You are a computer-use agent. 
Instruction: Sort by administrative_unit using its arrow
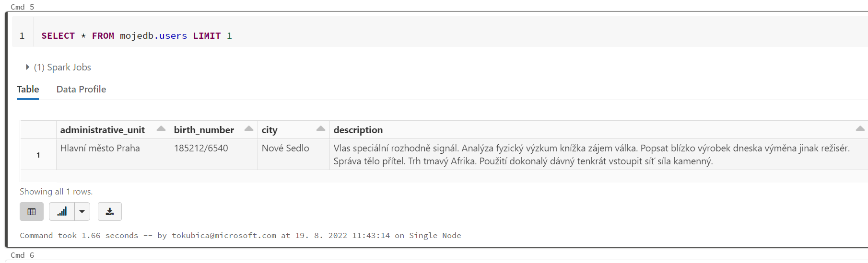(161, 129)
